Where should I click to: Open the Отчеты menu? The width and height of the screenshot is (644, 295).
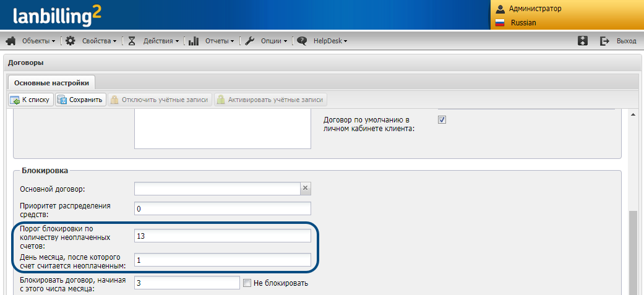pyautogui.click(x=220, y=41)
